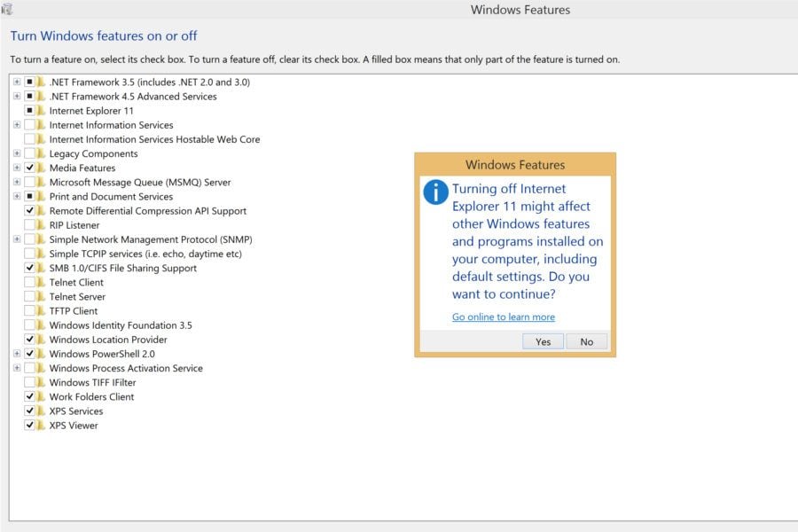The image size is (798, 532).
Task: Click the folder icon beside XPS Viewer
Action: (x=41, y=425)
